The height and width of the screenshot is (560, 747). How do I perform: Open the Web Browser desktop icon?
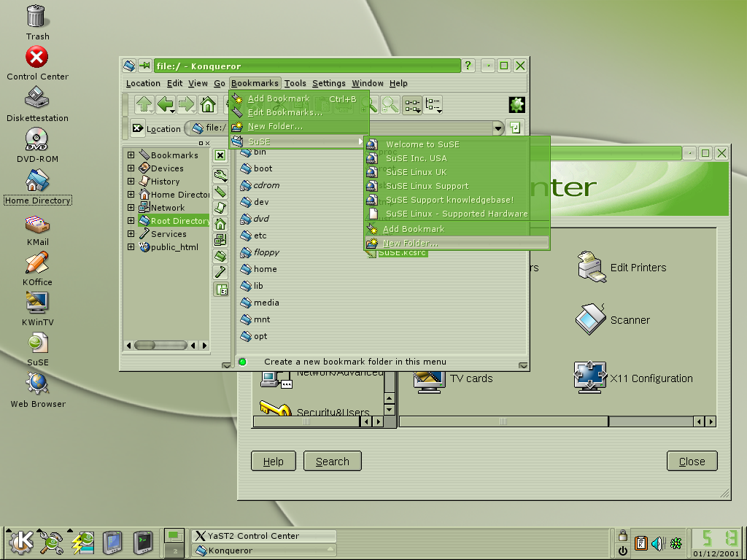pyautogui.click(x=37, y=390)
